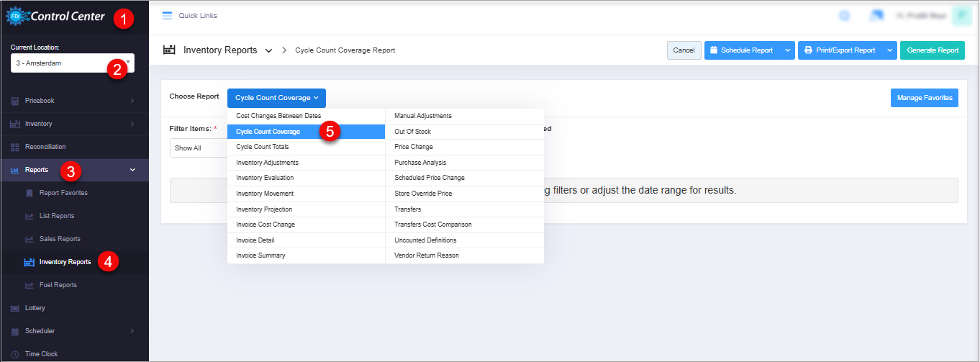Image resolution: width=980 pixels, height=362 pixels.
Task: Click the Fuel Reports chart icon
Action: [x=30, y=285]
